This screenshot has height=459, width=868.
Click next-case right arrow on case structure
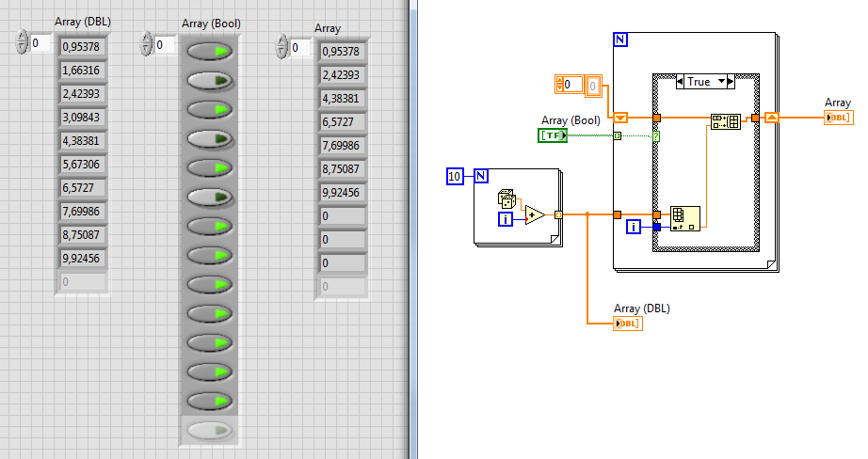731,82
